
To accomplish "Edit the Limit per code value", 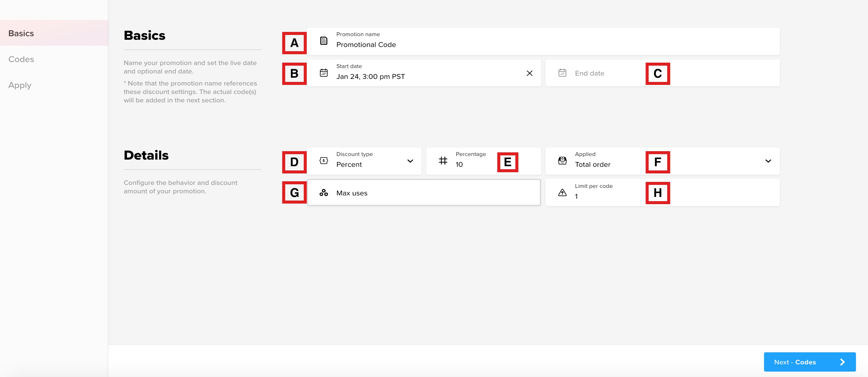I will pos(662,192).
